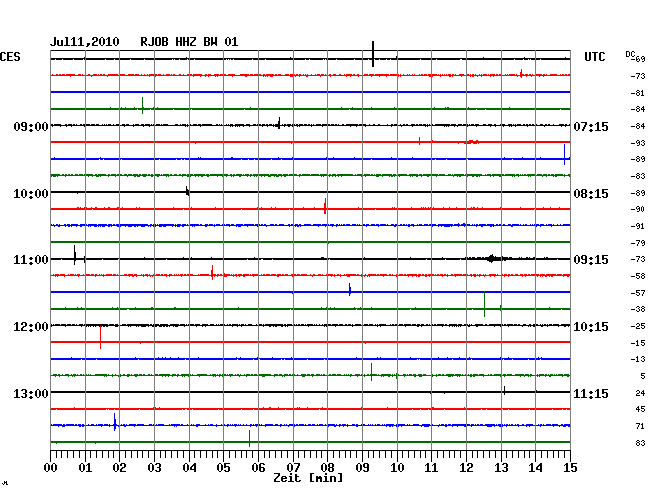Viewport: 650px width, 494px height.
Task: Click the CES column header
Action: click(10, 57)
